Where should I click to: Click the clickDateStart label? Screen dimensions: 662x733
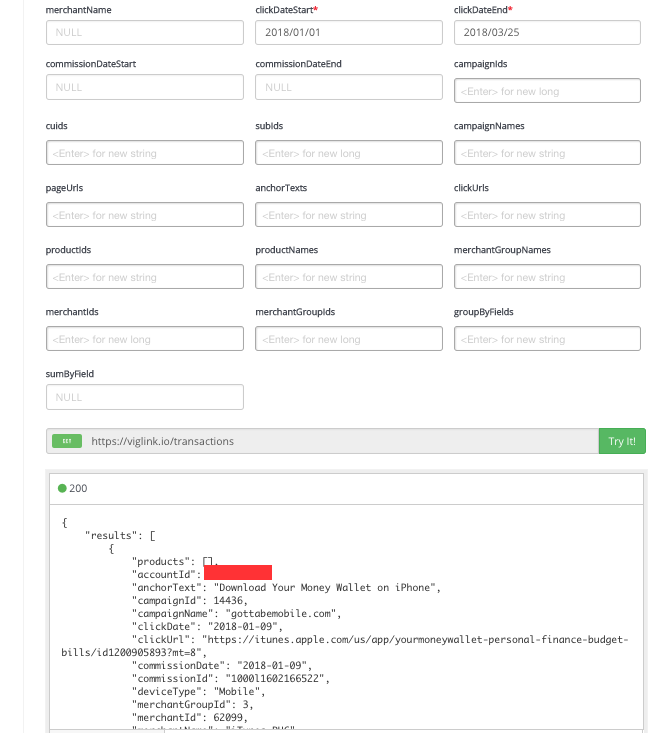tap(287, 10)
